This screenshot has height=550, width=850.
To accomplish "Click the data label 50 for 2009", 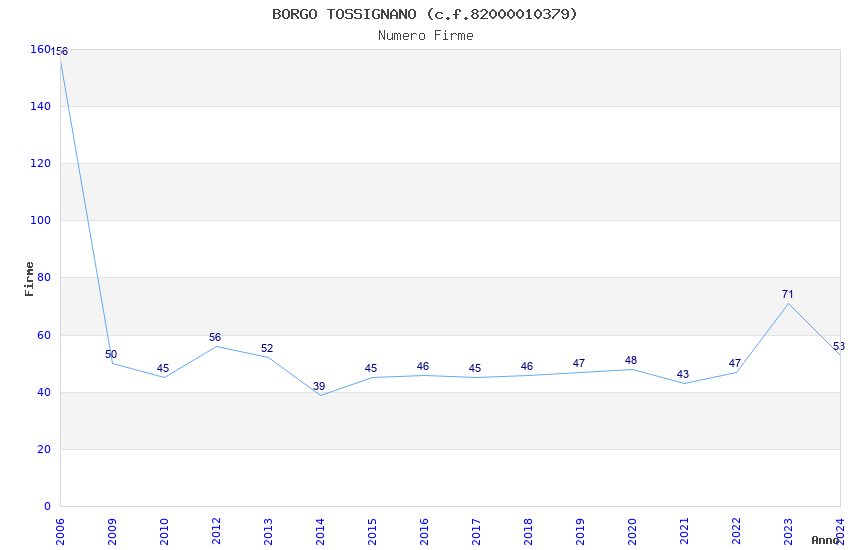I will [x=111, y=354].
